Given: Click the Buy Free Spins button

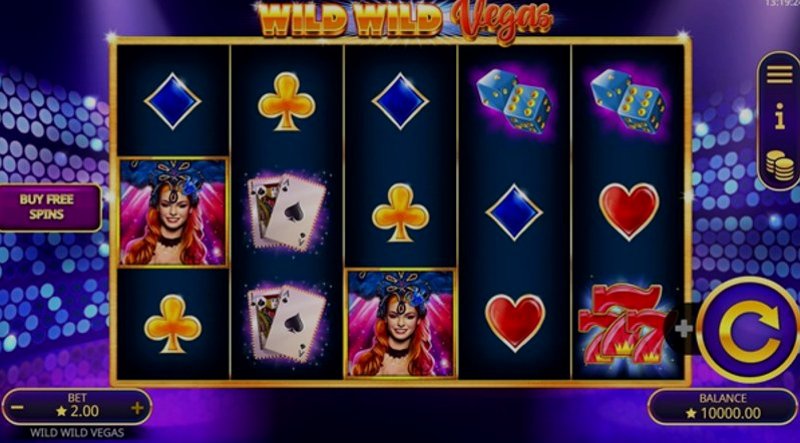Looking at the screenshot, I should [x=47, y=207].
